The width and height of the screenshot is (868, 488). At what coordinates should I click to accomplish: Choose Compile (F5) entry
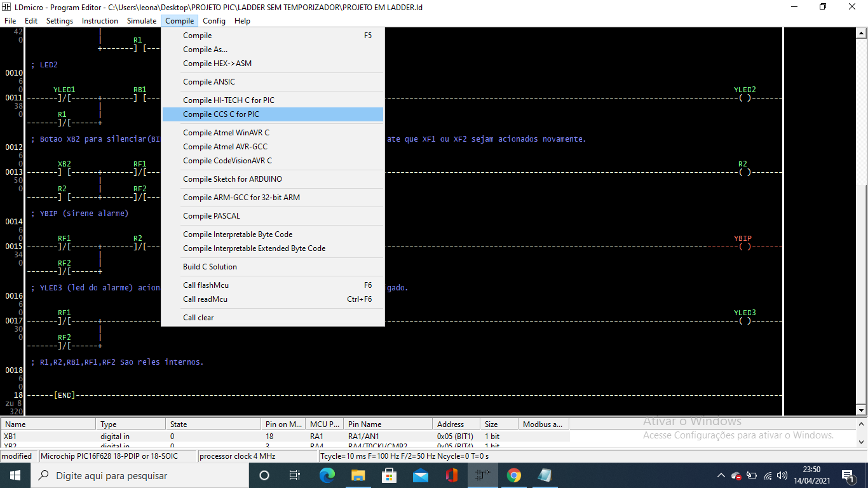[x=273, y=36]
